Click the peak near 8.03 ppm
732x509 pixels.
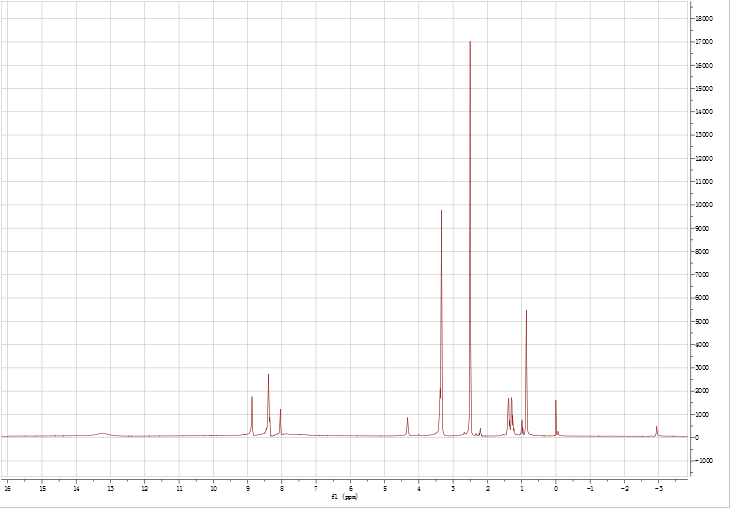coord(281,422)
